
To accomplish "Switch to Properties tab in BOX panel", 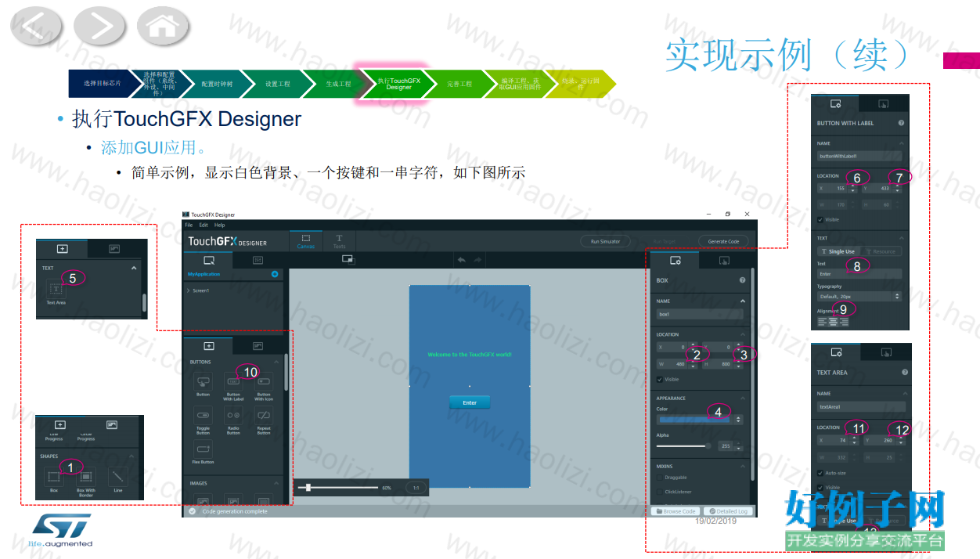I will [x=675, y=261].
